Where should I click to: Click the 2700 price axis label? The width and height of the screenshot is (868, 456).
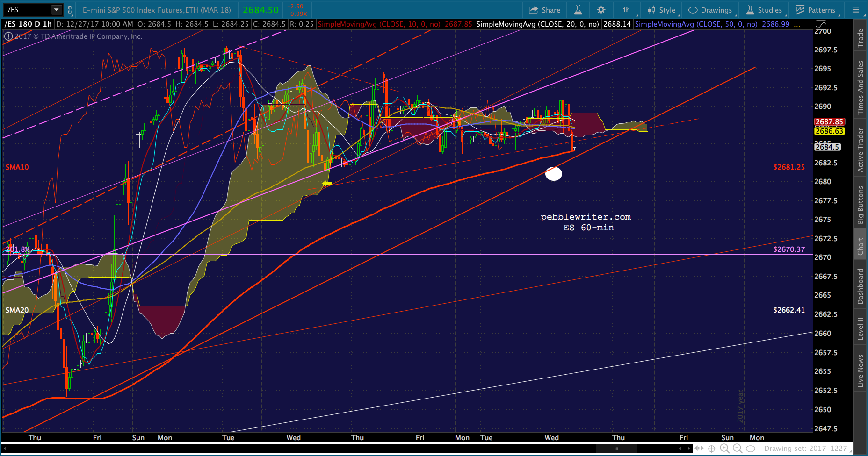click(823, 31)
